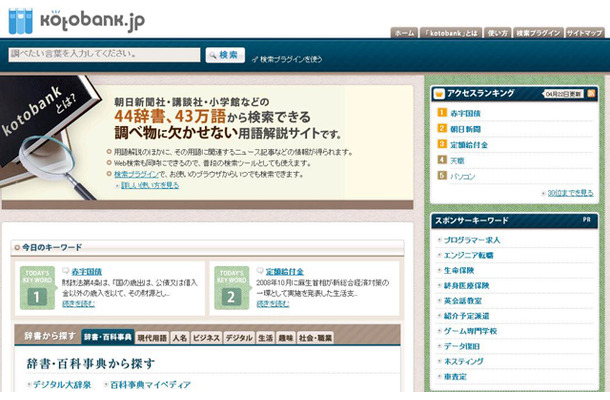
Task: Select the 社会・職業 category tab
Action: coord(315,338)
